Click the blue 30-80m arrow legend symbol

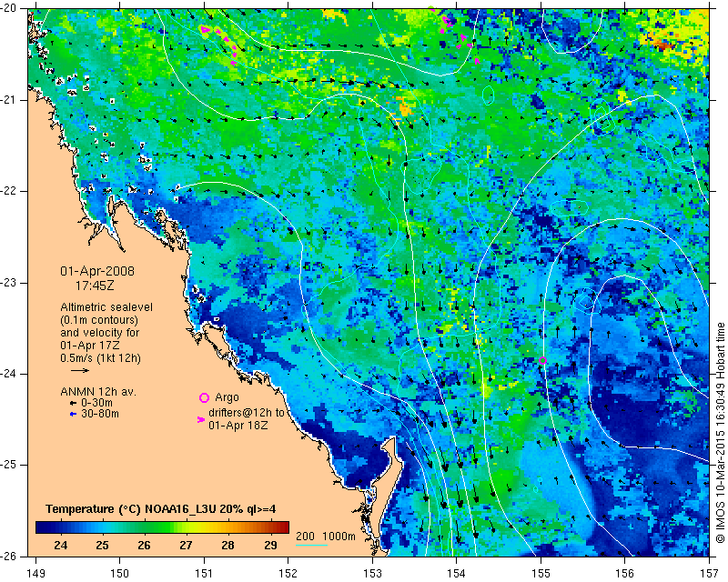pyautogui.click(x=73, y=414)
